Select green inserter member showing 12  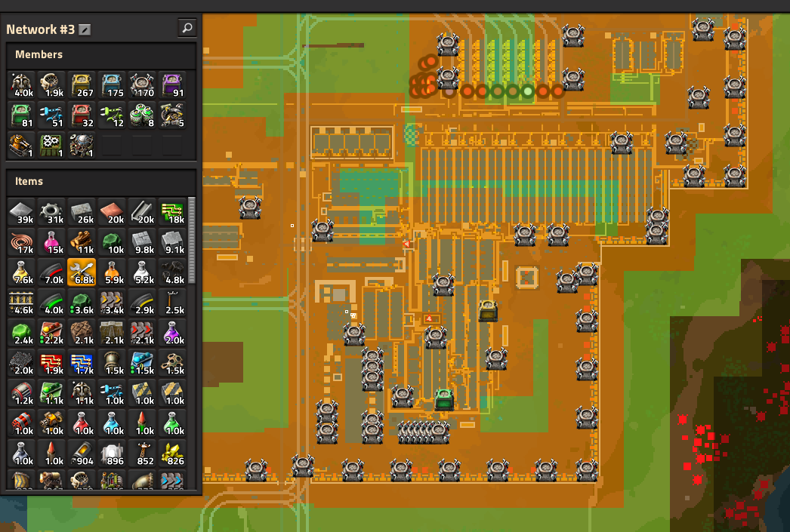pos(112,115)
